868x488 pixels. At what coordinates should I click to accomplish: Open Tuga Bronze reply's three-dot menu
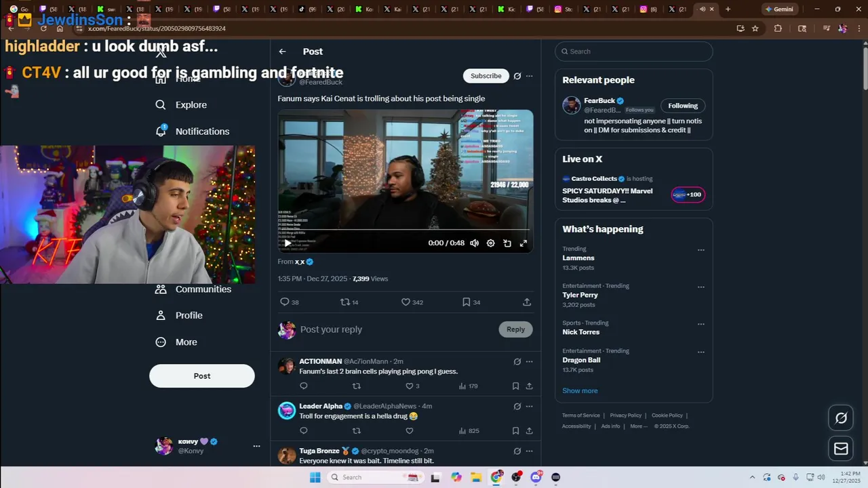point(530,451)
